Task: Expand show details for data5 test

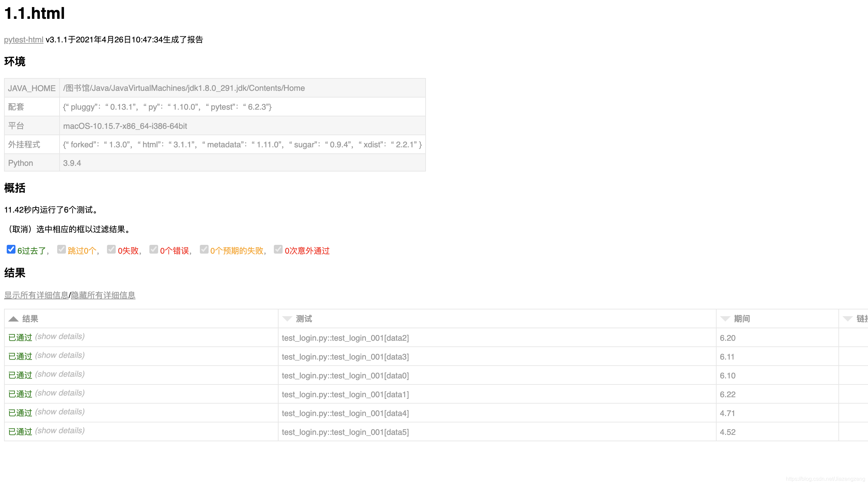Action: (60, 431)
